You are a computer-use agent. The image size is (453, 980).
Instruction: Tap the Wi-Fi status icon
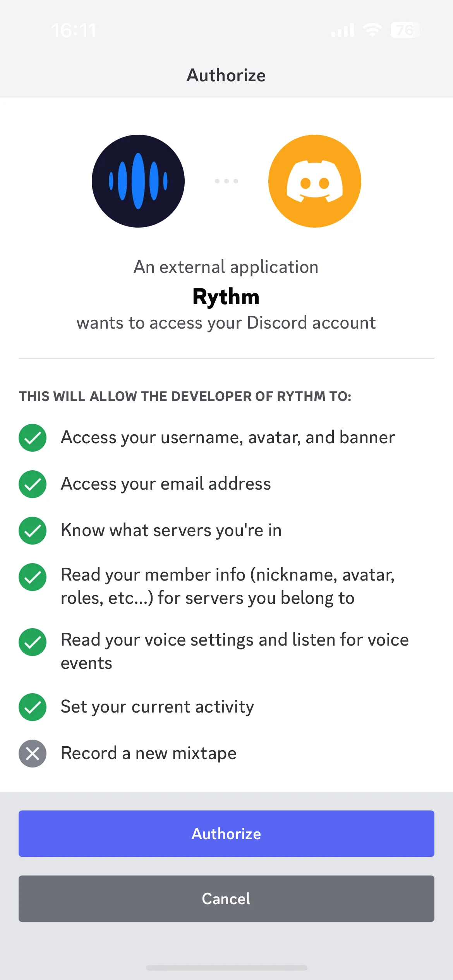[372, 30]
